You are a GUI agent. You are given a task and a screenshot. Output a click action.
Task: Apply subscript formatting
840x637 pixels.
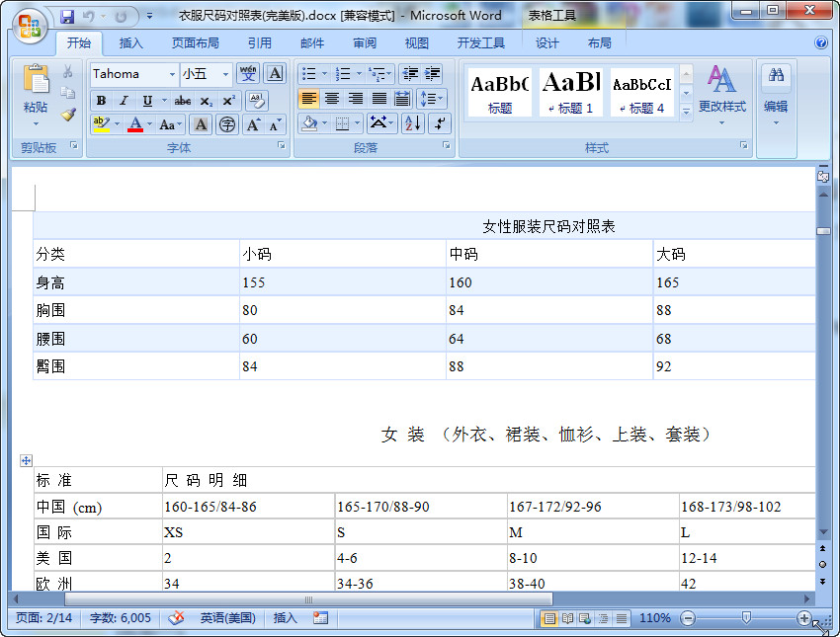(207, 101)
